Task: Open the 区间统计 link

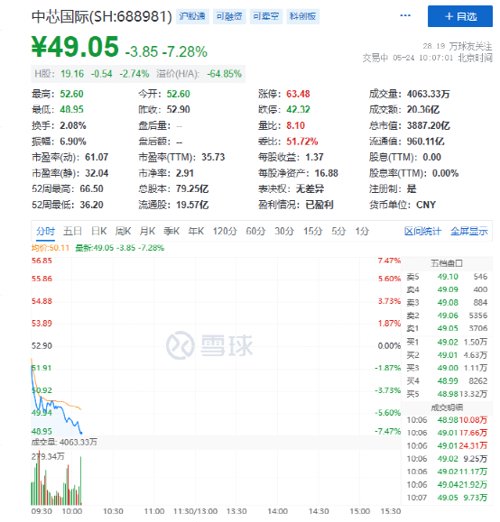Action: pyautogui.click(x=423, y=231)
